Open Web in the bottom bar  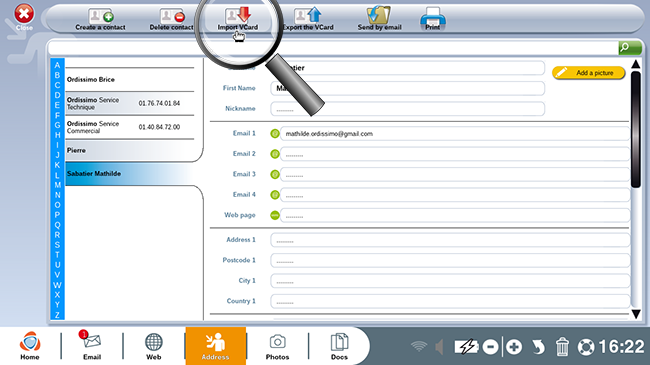point(153,346)
